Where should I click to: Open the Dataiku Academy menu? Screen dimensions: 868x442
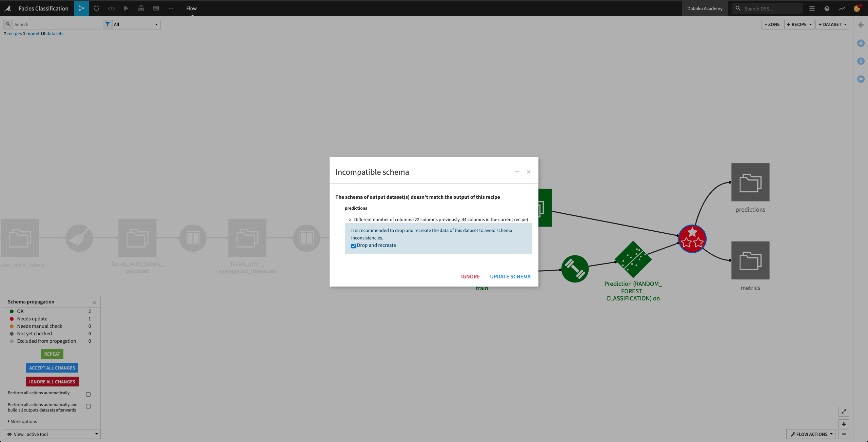tap(705, 8)
